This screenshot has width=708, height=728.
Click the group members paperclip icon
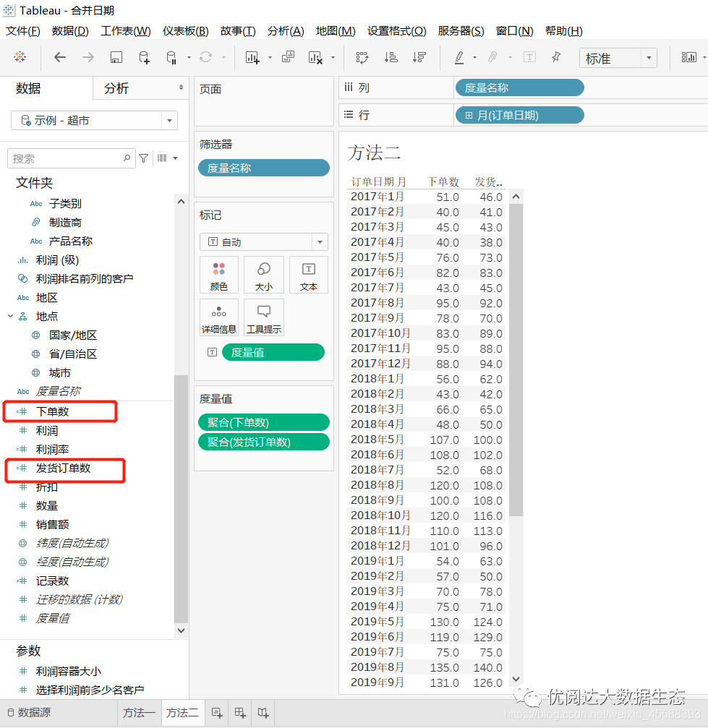(492, 58)
